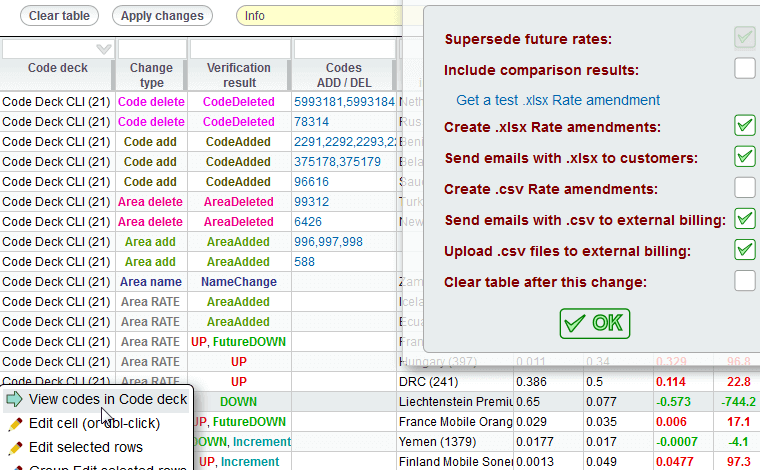
Task: Select codes cell 996,997,998
Action: 344,242
